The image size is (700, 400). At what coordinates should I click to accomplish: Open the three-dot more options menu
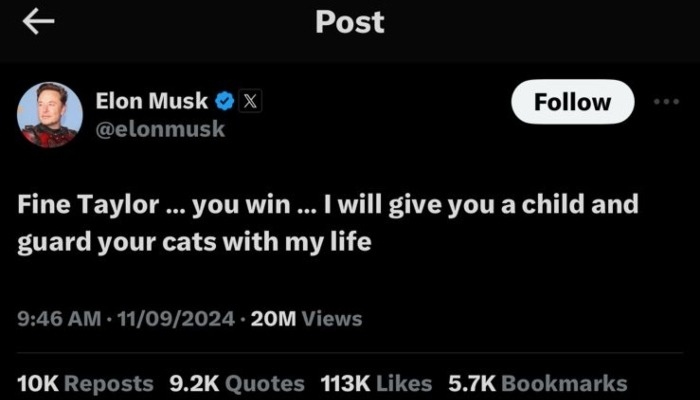tap(667, 102)
